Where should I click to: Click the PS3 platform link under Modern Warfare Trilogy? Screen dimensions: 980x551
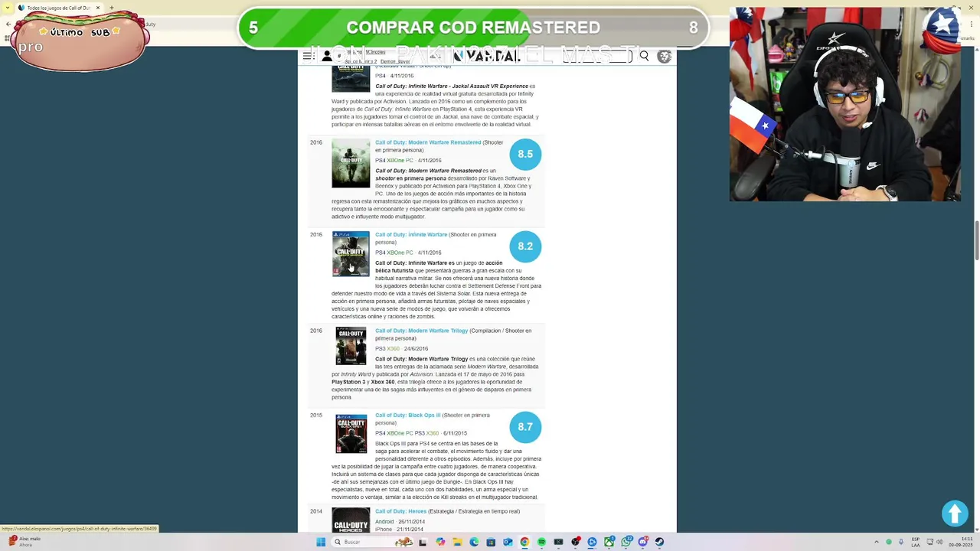(380, 349)
